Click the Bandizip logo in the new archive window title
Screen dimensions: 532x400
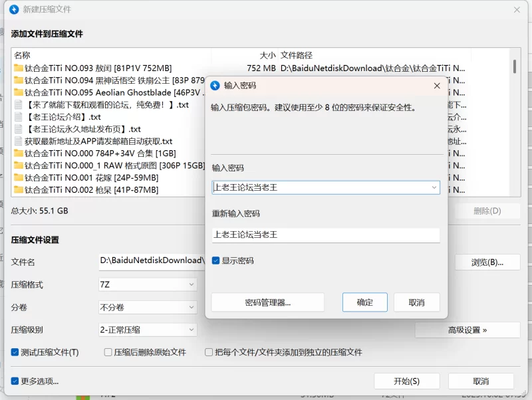point(14,9)
